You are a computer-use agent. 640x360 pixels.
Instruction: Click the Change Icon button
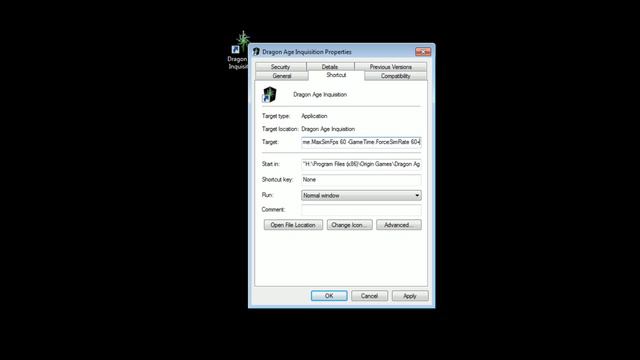[349, 225]
